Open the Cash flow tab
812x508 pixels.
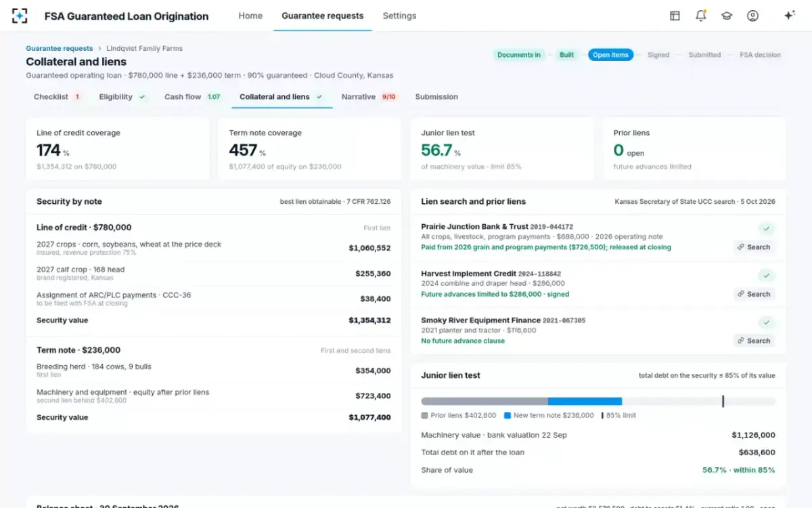click(193, 97)
